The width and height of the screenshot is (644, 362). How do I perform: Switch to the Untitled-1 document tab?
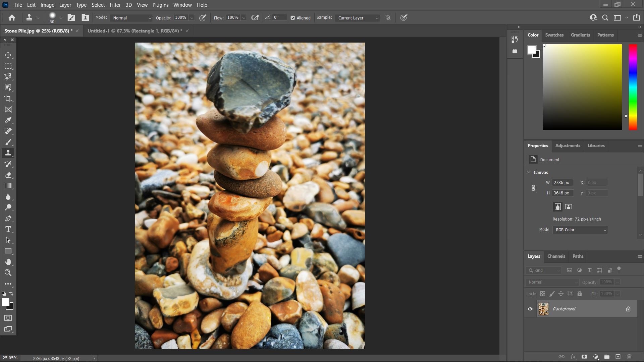[x=135, y=31]
